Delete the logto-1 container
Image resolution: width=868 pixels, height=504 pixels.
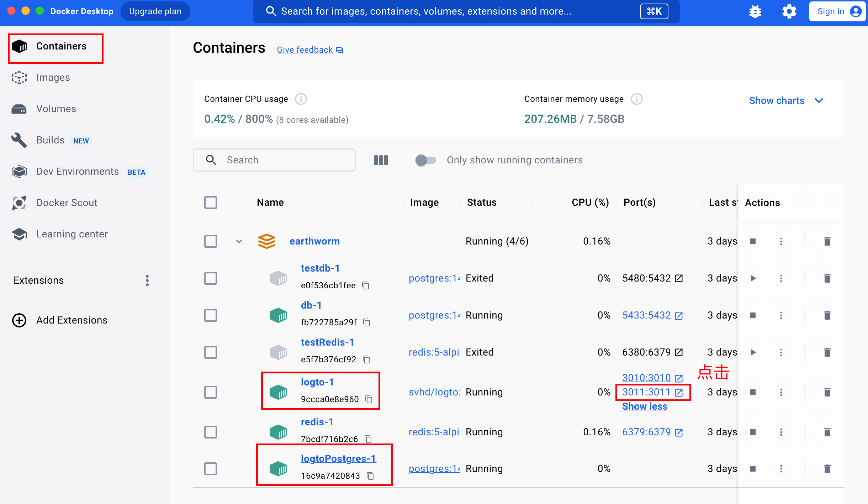point(827,392)
